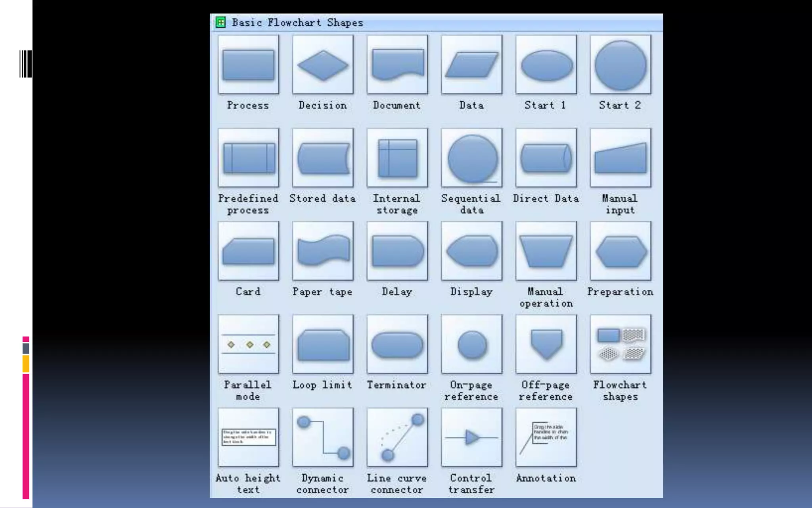
Task: Select the Start 1 ellipse shape
Action: (546, 65)
